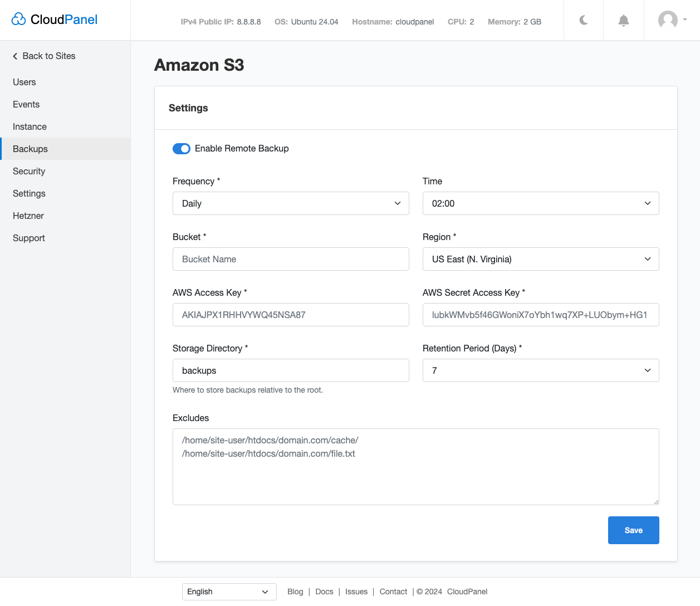Switch to the Security section
The height and width of the screenshot is (606, 700).
[x=29, y=171]
